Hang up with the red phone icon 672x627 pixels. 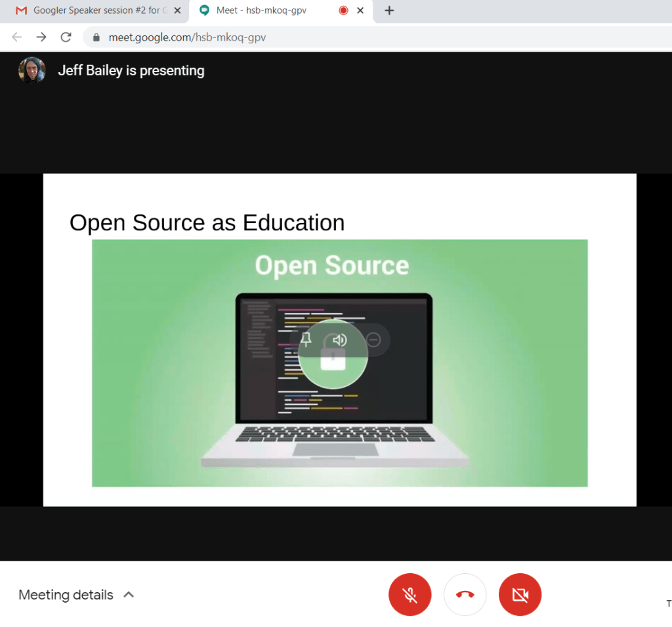point(465,595)
